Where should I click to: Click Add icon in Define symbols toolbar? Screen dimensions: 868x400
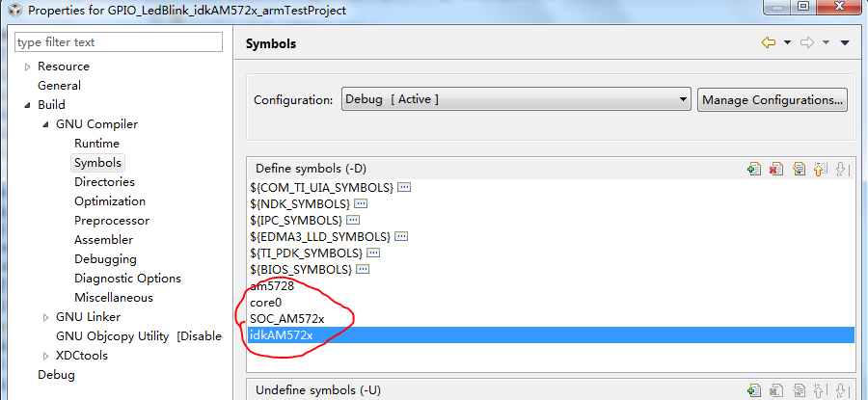coord(754,169)
